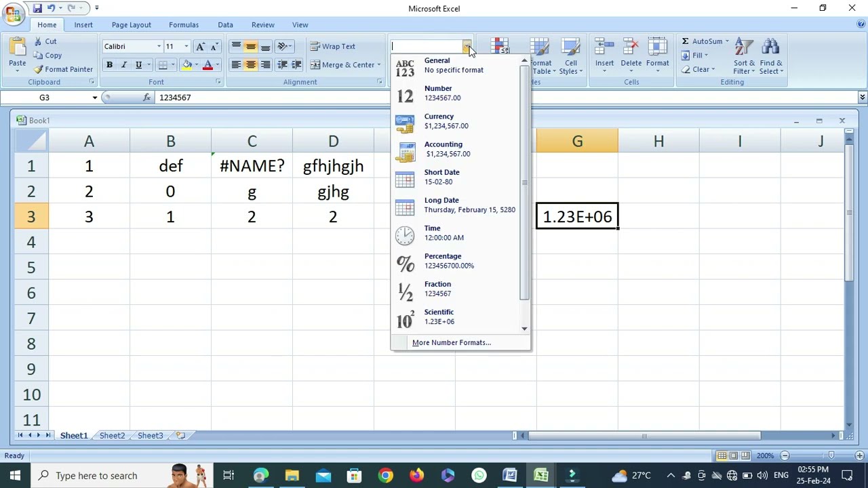Open Chrome from the taskbar
The width and height of the screenshot is (868, 488).
(x=385, y=476)
